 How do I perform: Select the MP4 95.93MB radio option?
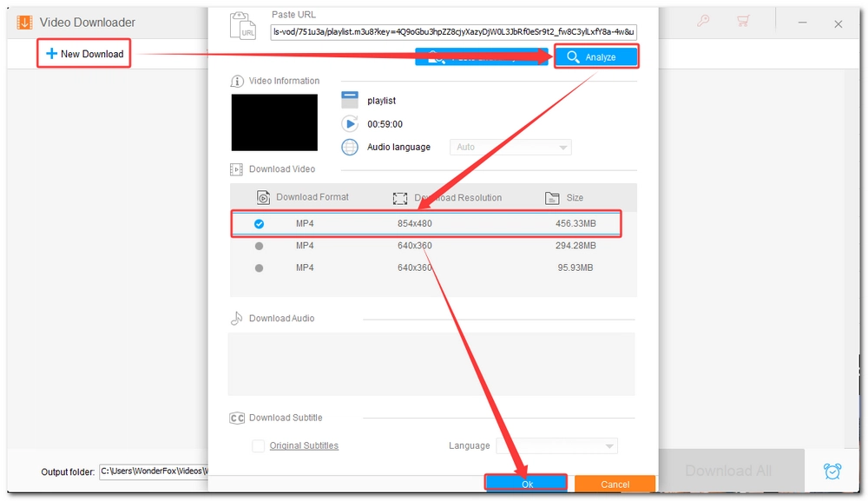pyautogui.click(x=259, y=268)
